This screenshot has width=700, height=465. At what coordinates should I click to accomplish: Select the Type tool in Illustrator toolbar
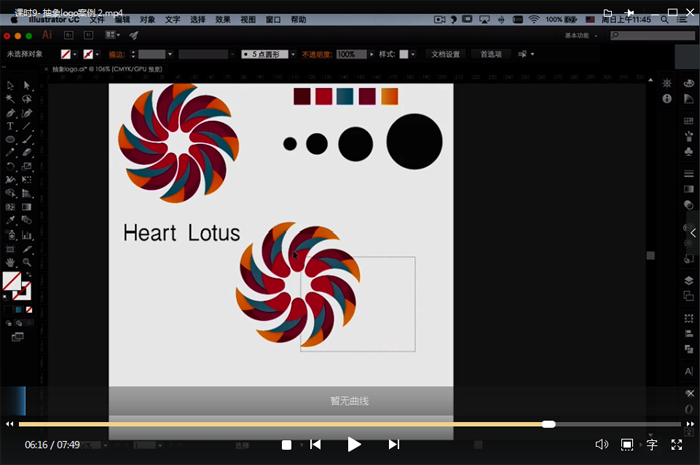pos(10,126)
